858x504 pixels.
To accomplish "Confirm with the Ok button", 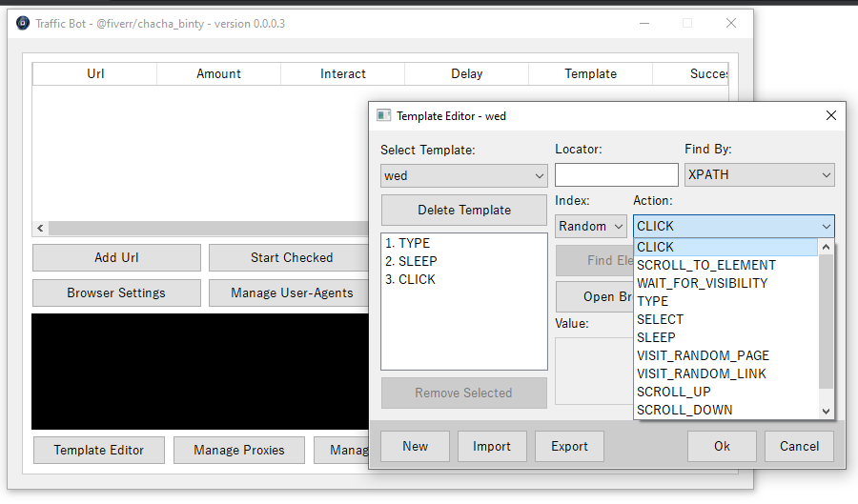I will [722, 446].
